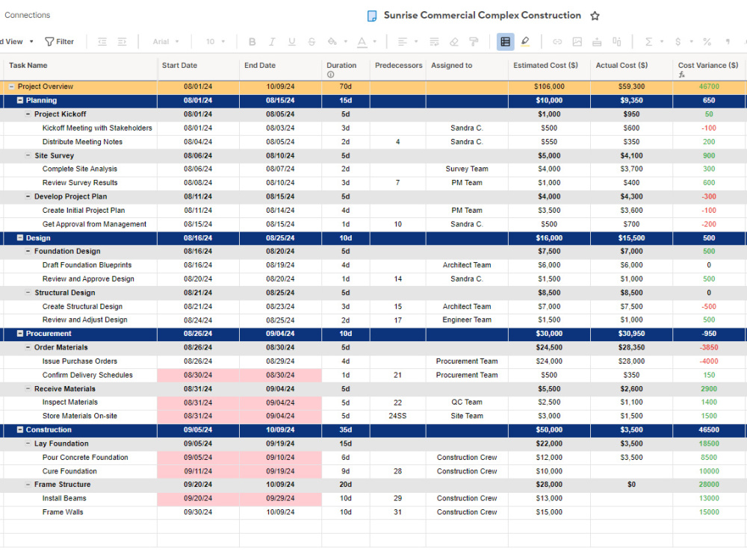Image resolution: width=747 pixels, height=560 pixels.
Task: Collapse the Construction section row
Action: tap(19, 430)
